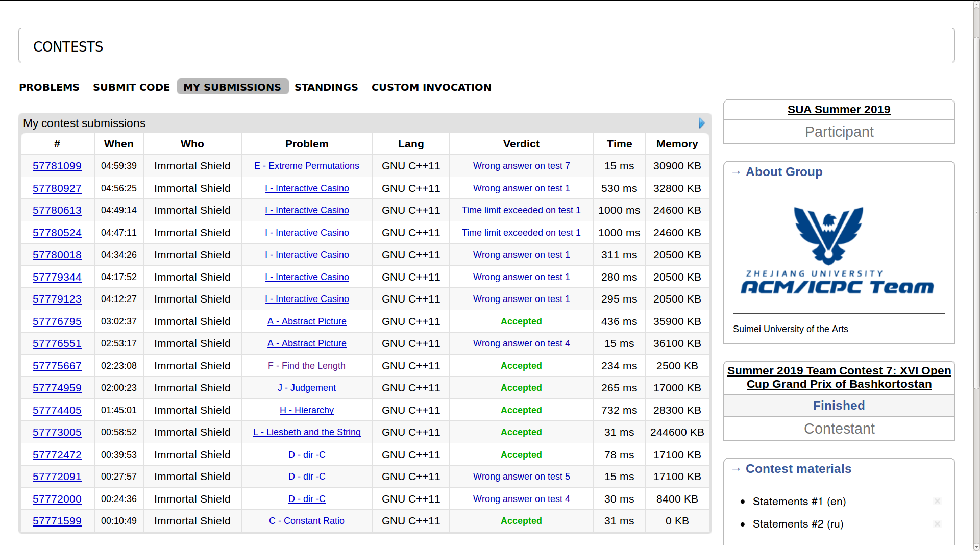980x551 pixels.
Task: Open the Statements #1 (en) link
Action: [799, 502]
